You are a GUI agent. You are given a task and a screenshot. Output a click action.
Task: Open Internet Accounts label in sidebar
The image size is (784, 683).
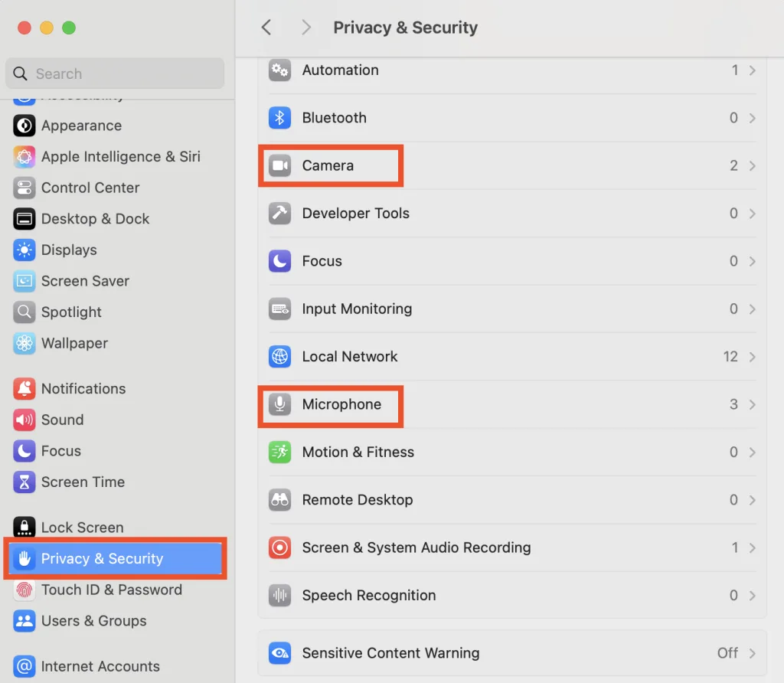point(100,666)
